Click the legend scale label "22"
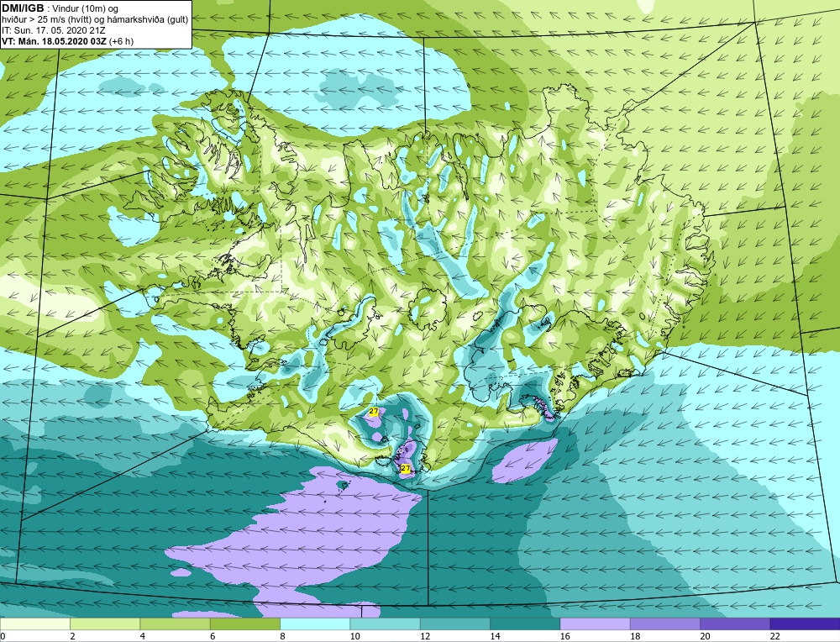Image resolution: width=840 pixels, height=642 pixels. pyautogui.click(x=775, y=636)
